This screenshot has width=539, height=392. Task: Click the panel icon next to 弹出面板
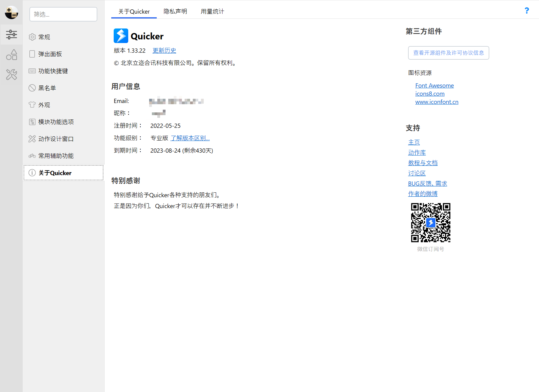32,54
